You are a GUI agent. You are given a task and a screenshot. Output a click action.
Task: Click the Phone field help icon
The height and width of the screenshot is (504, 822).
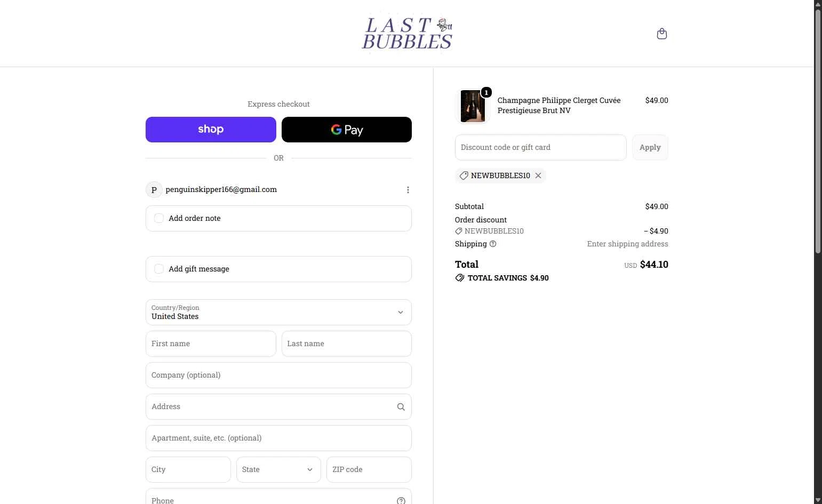tap(401, 500)
